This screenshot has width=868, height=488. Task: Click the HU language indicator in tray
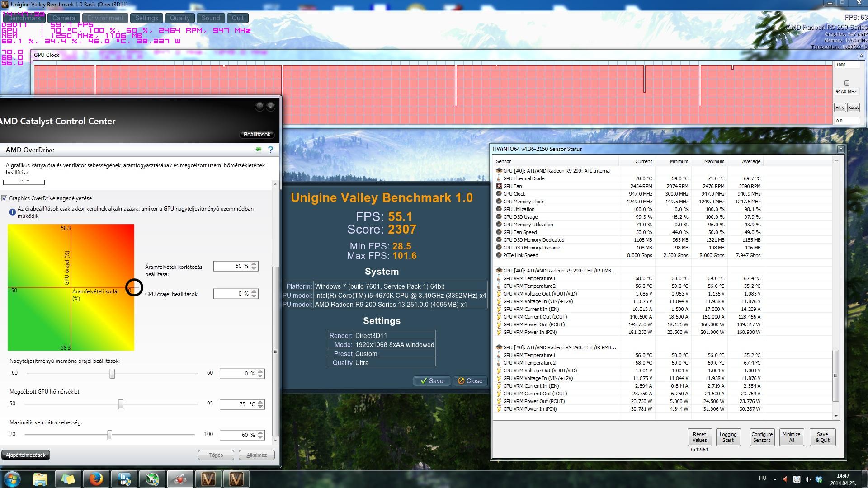coord(763,478)
